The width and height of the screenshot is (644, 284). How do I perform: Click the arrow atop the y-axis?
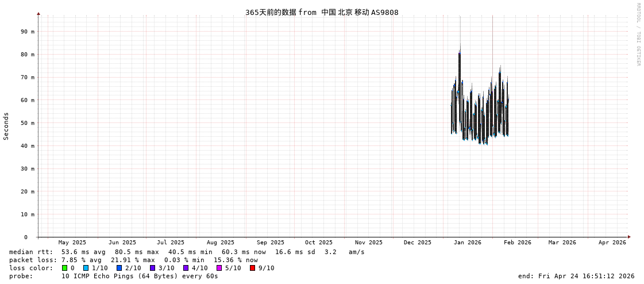[x=38, y=13]
